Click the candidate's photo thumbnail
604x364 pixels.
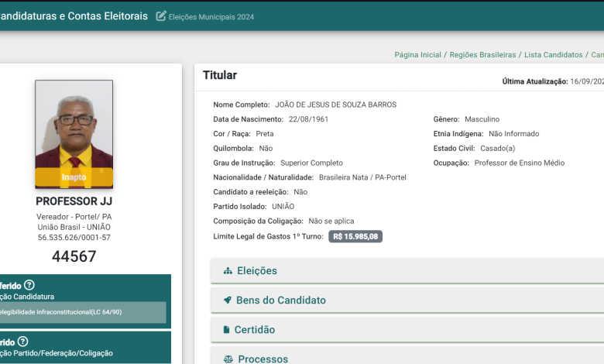tap(74, 124)
